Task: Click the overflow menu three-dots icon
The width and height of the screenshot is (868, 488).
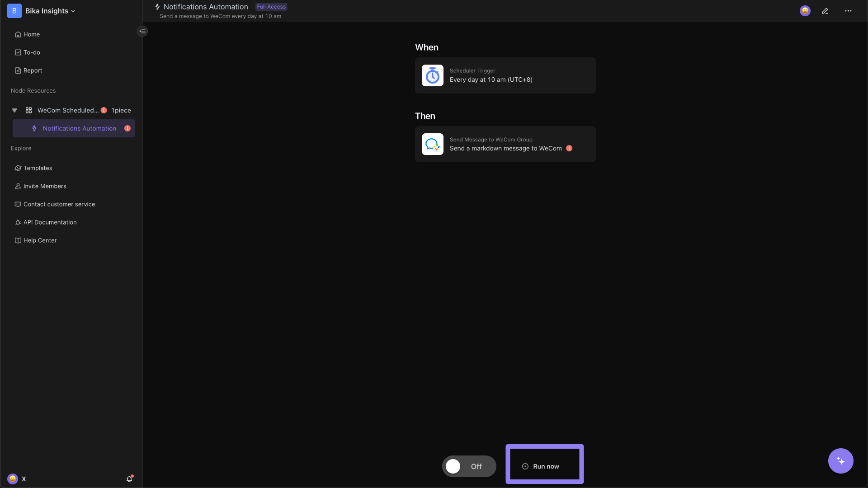Action: point(848,11)
